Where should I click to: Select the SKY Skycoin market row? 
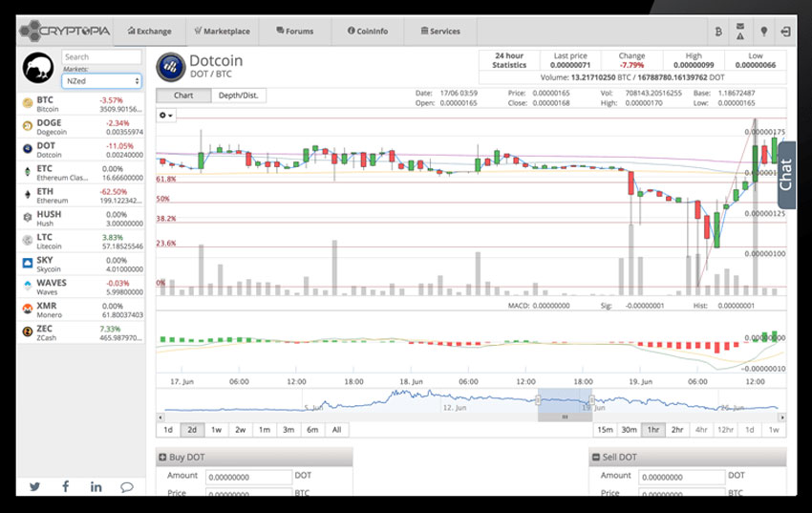(81, 264)
